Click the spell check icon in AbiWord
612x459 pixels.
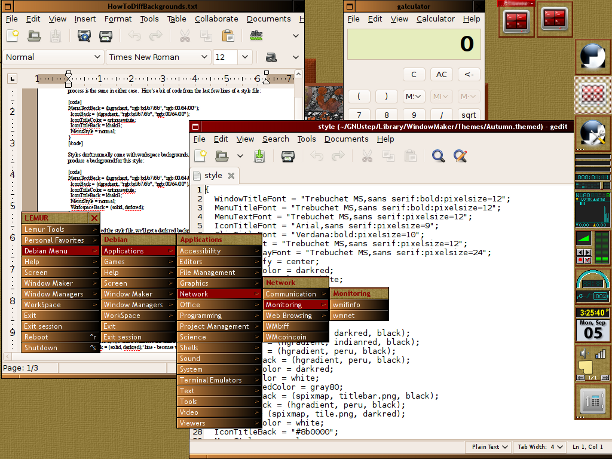tap(256, 36)
